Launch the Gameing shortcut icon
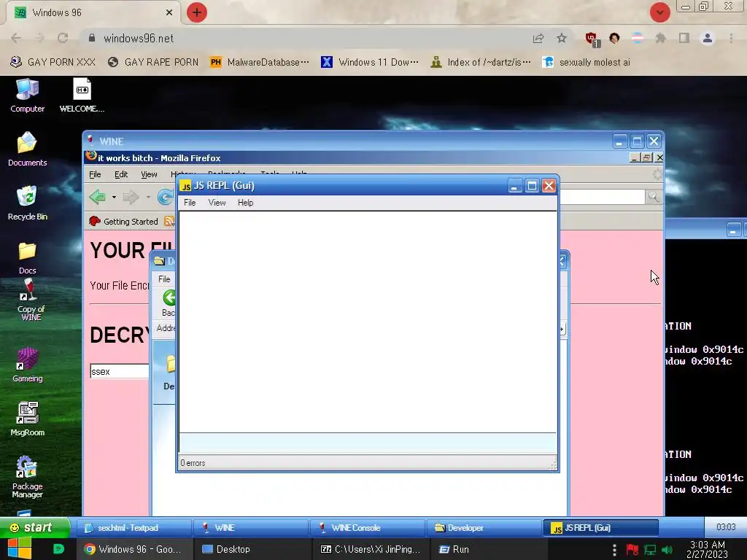747x560 pixels. [27, 365]
